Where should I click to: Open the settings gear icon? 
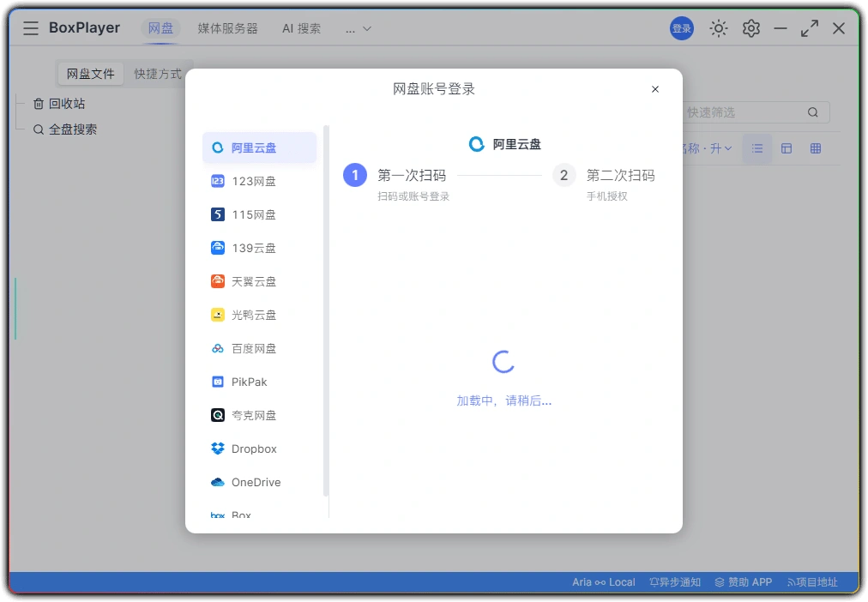tap(751, 28)
